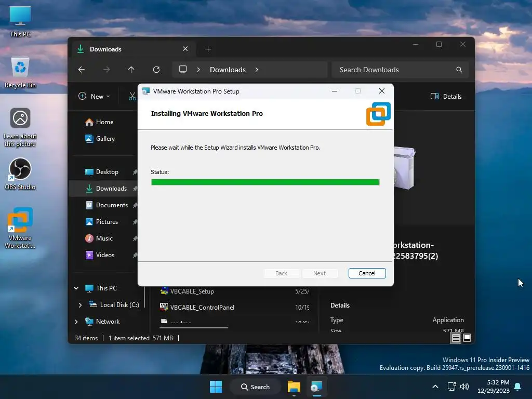Go up one folder level in Explorer

click(131, 70)
